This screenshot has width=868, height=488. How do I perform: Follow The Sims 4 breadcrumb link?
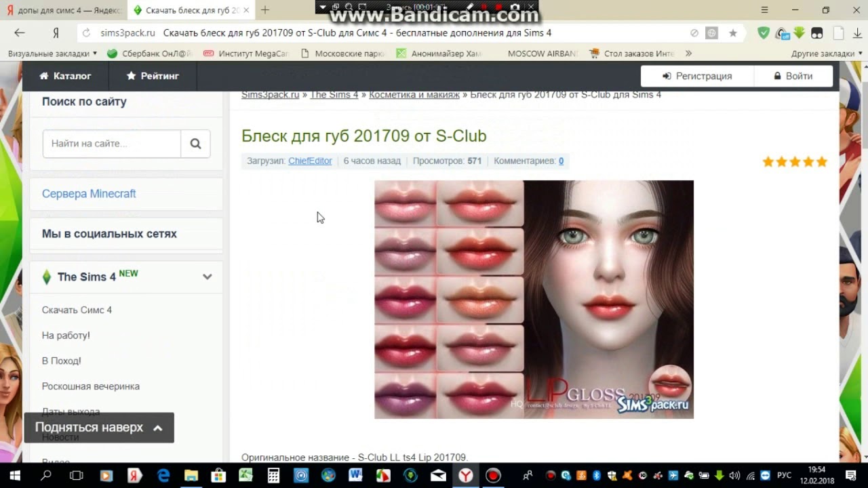coord(334,95)
